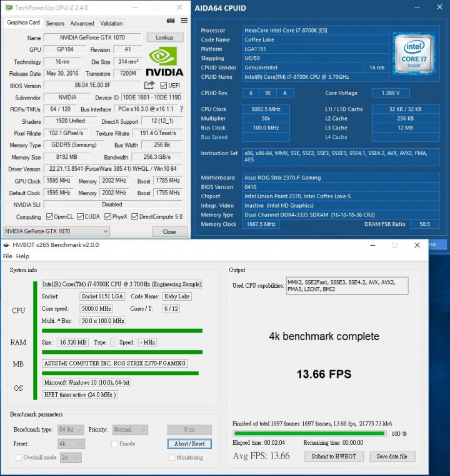Enable the Overkill mode checkbox
450x476 pixels.
pyautogui.click(x=19, y=457)
